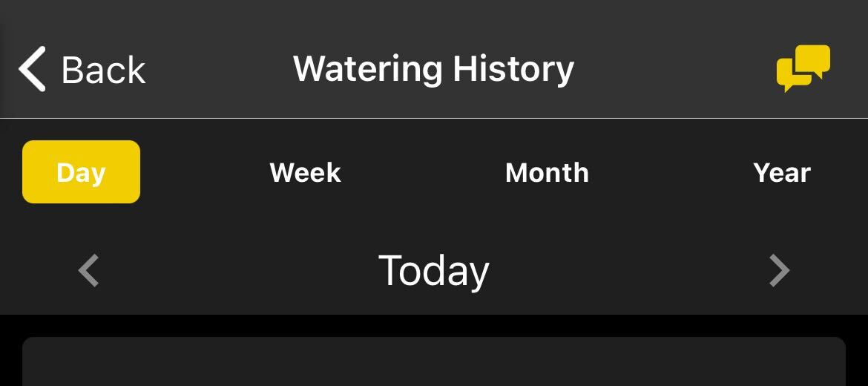
Task: Return to previous screen using Back
Action: [82, 69]
